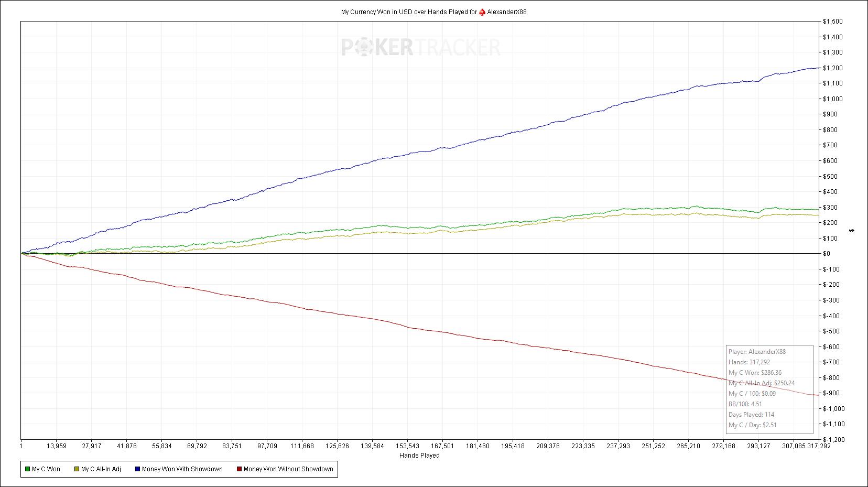
Task: Click the red Without Showdown legend swatch
Action: 239,469
